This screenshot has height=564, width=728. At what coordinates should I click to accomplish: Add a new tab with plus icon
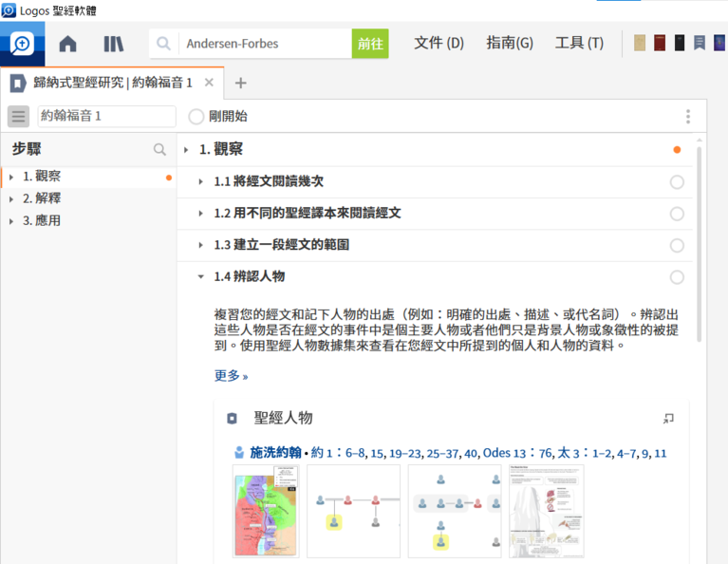[x=240, y=83]
